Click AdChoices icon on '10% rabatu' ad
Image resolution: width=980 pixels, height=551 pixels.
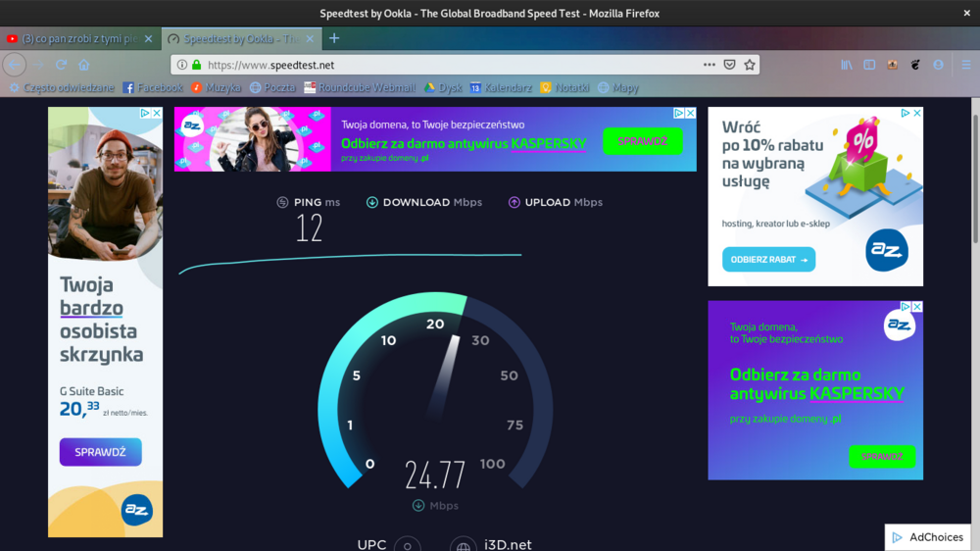pos(905,113)
